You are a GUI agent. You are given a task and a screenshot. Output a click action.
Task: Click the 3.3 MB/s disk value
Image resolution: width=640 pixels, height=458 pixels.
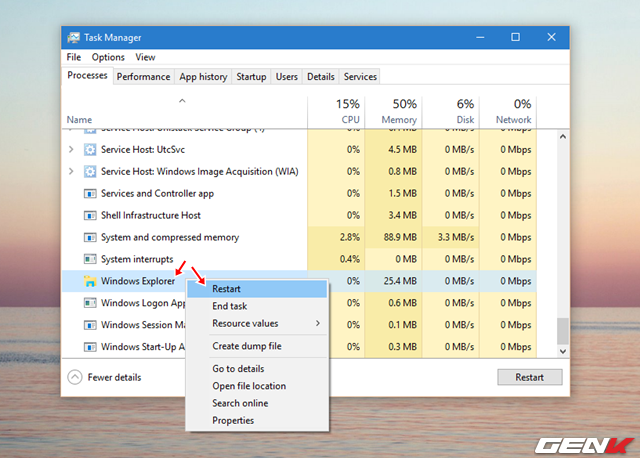pyautogui.click(x=456, y=237)
